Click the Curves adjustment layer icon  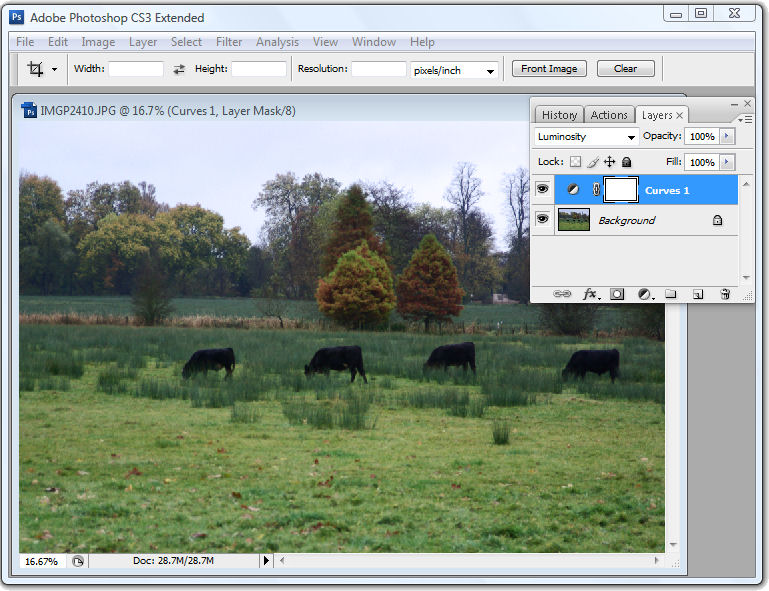click(x=572, y=189)
